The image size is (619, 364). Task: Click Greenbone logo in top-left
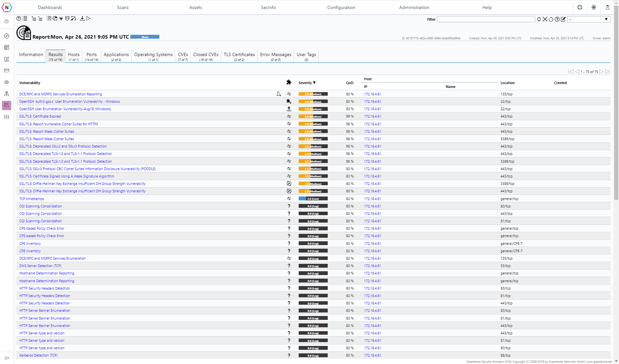[7, 7]
